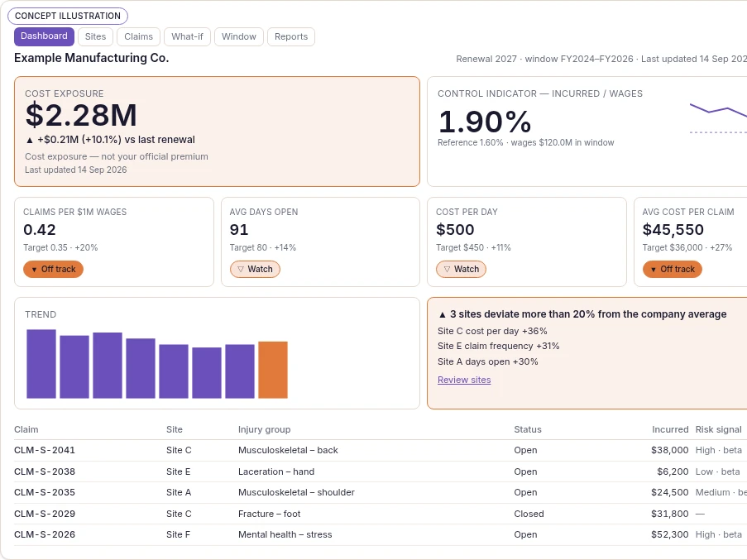Click 'Site C cost per day +36%' line

click(492, 331)
